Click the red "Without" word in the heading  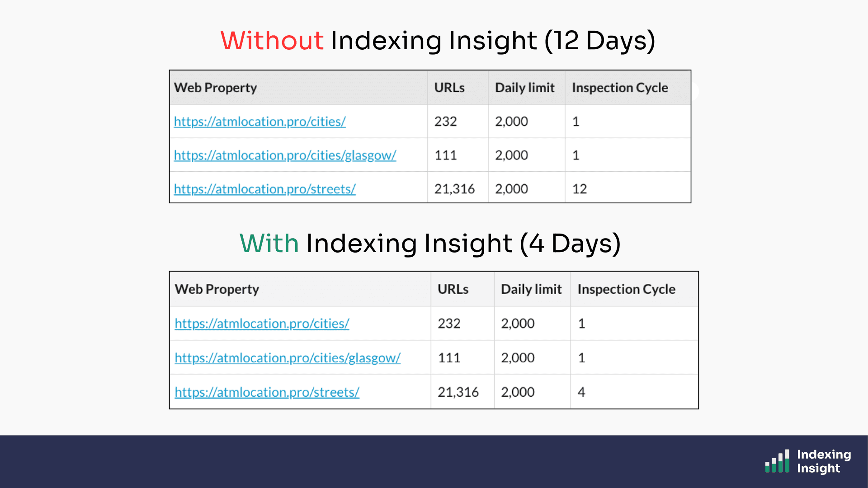pos(272,41)
